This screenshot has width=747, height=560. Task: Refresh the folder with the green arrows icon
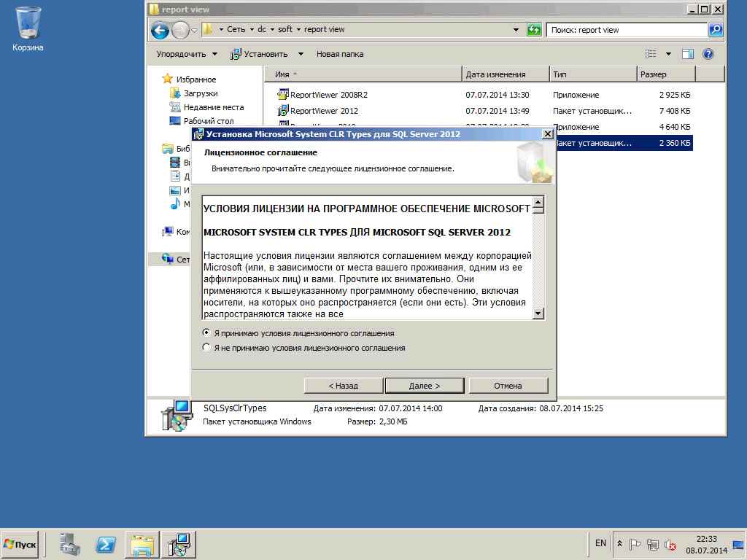point(534,29)
